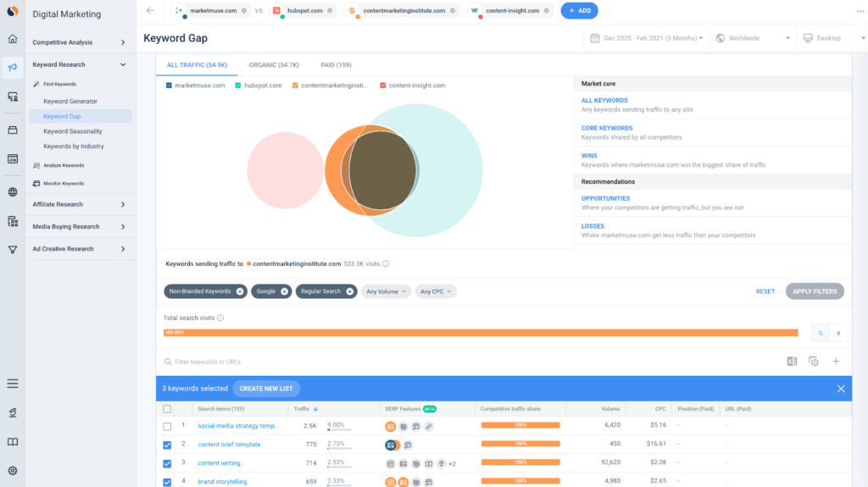Open the Any CPC filter dropdown
The height and width of the screenshot is (487, 868).
pyautogui.click(x=436, y=291)
